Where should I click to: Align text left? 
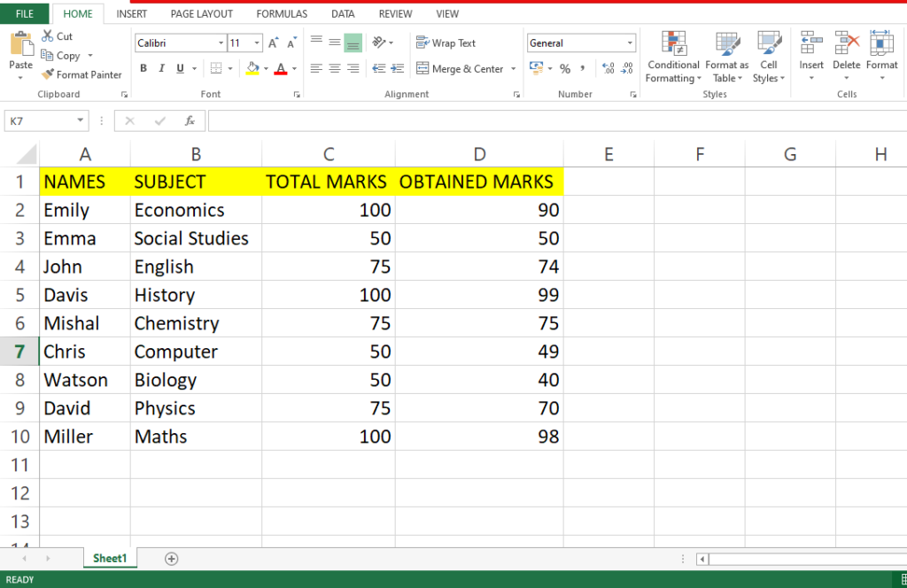(316, 68)
